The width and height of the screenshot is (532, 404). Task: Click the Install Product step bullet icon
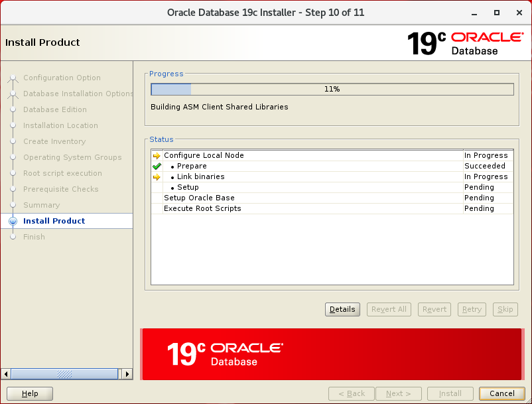13,221
